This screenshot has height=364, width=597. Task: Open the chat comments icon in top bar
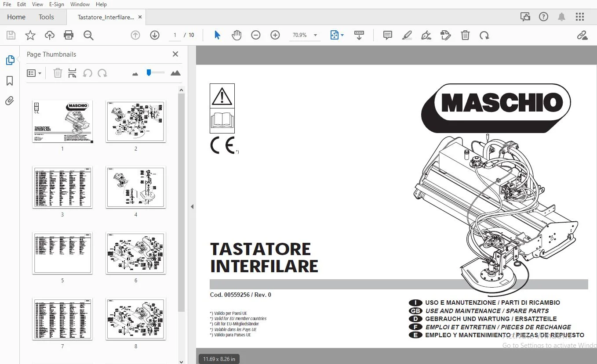525,17
